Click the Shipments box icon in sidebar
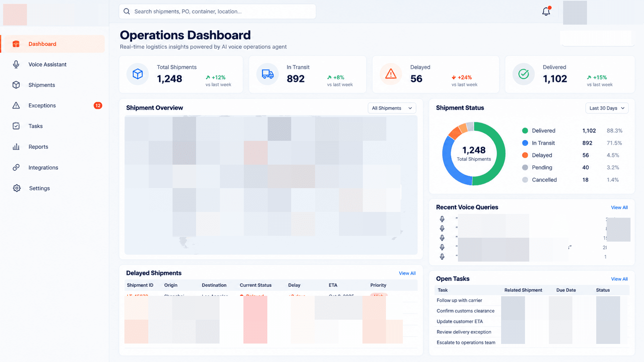This screenshot has height=362, width=644. pyautogui.click(x=16, y=85)
